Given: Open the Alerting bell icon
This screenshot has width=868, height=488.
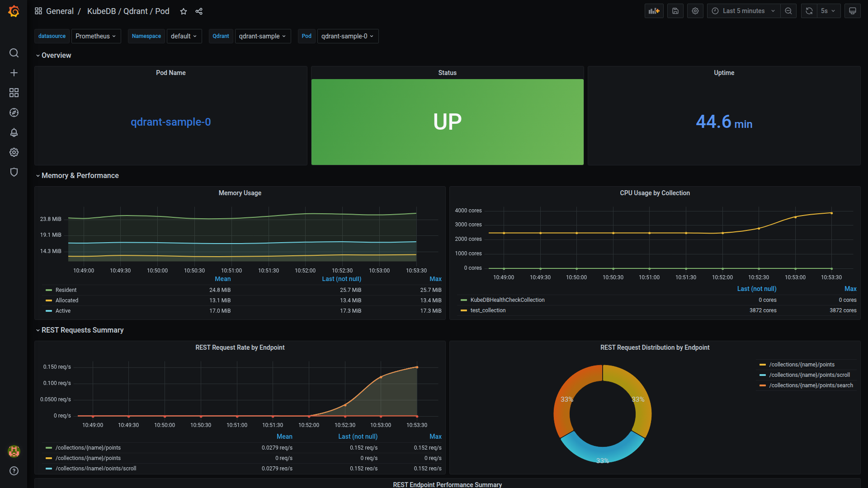Looking at the screenshot, I should (x=14, y=132).
